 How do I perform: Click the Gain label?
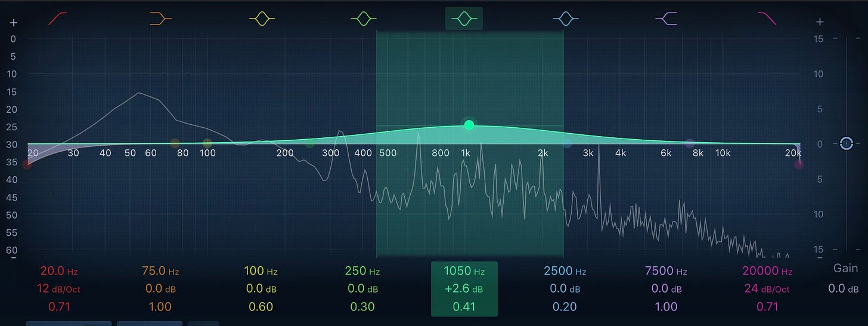(x=845, y=269)
